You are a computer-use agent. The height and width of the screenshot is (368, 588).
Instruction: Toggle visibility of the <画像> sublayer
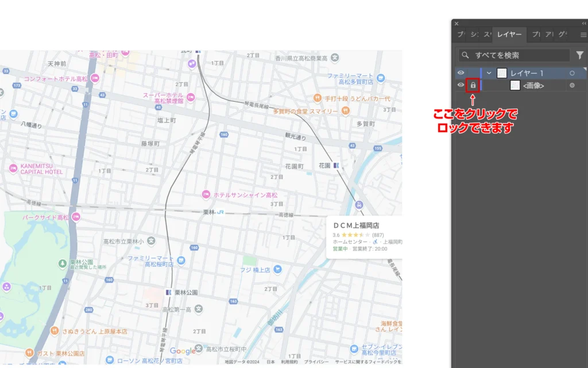point(461,86)
